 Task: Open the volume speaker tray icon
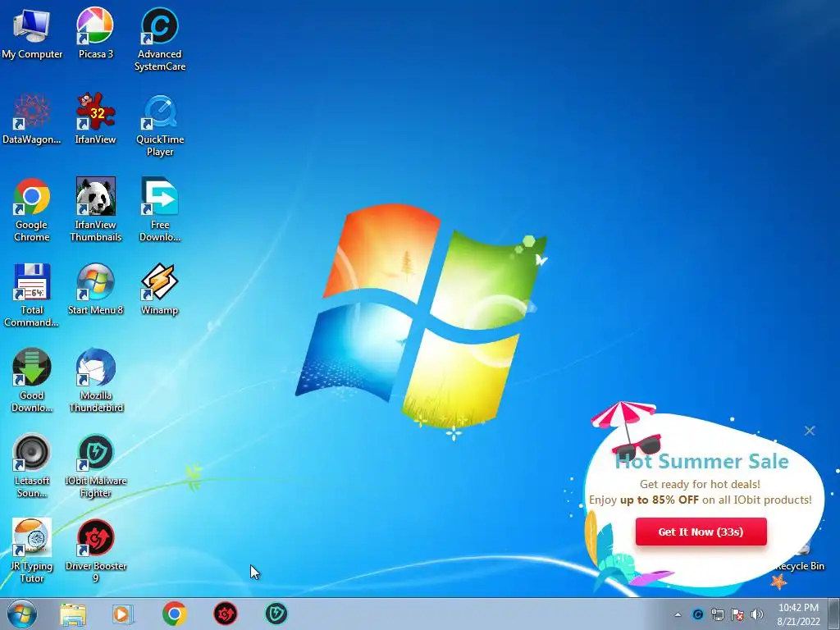coord(757,614)
